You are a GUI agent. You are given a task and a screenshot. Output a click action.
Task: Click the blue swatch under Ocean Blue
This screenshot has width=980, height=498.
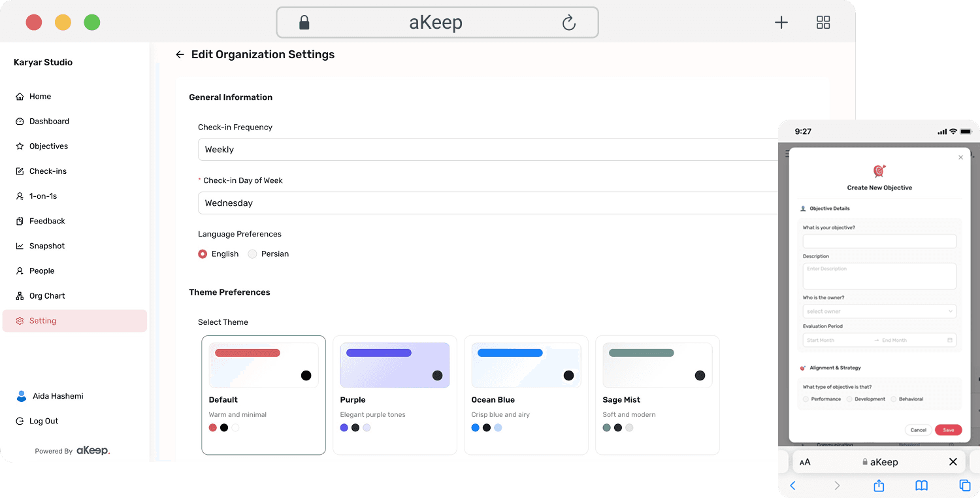click(x=476, y=428)
